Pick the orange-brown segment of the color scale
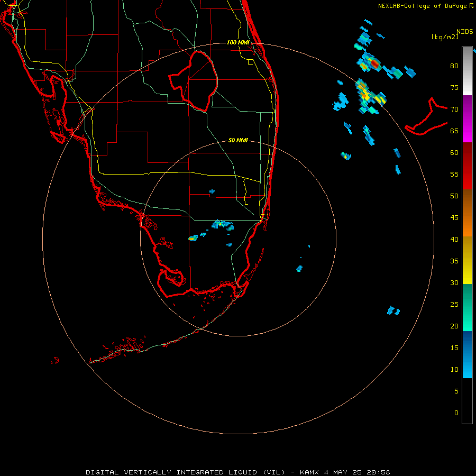The image size is (476, 476). (467, 213)
